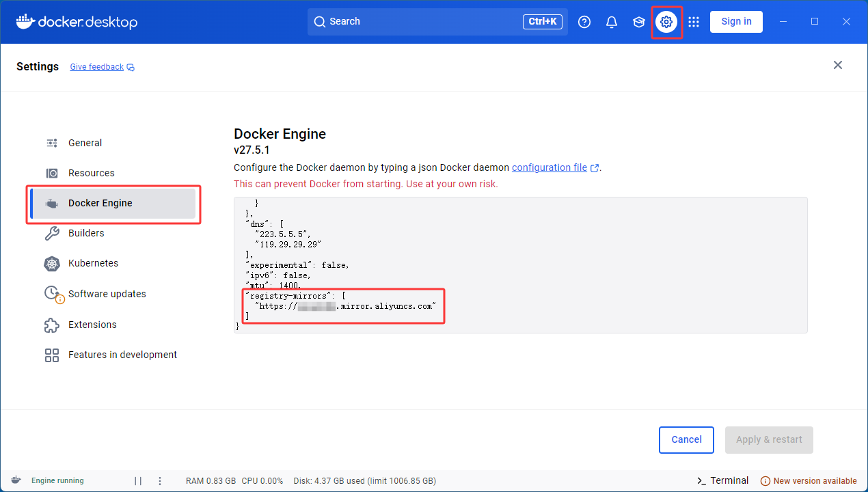Select Extensions settings tab
The image size is (868, 492).
pyautogui.click(x=113, y=325)
